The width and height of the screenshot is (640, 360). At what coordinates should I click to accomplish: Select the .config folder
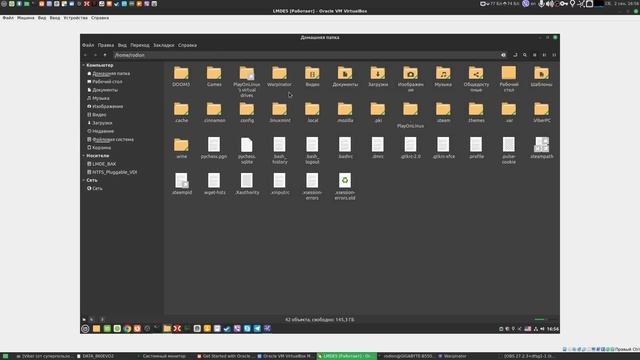247,112
